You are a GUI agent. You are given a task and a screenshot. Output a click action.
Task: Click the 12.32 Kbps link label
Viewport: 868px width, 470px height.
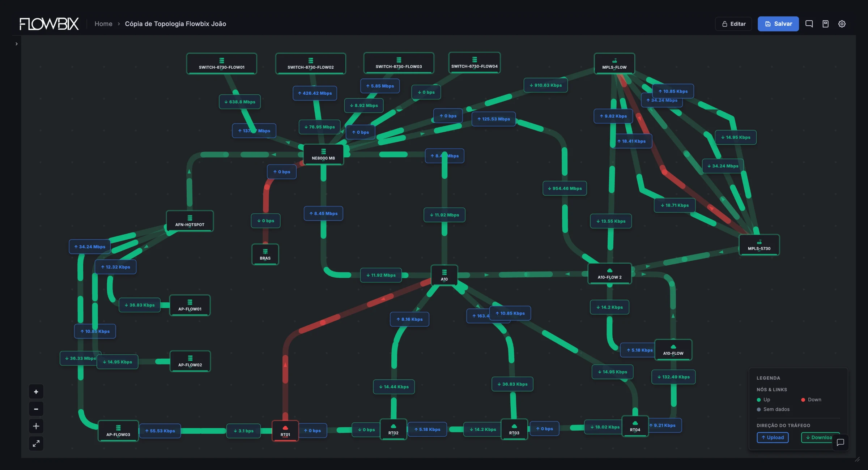coord(116,267)
